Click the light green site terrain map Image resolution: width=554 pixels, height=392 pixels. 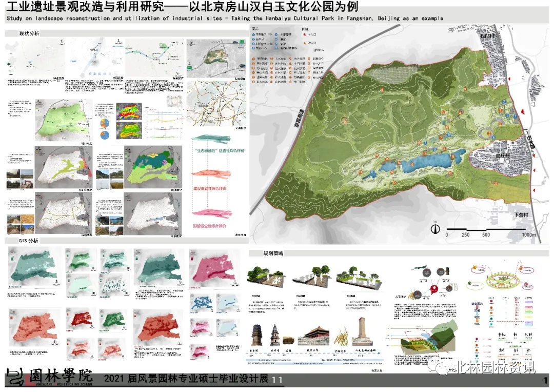(x=63, y=120)
